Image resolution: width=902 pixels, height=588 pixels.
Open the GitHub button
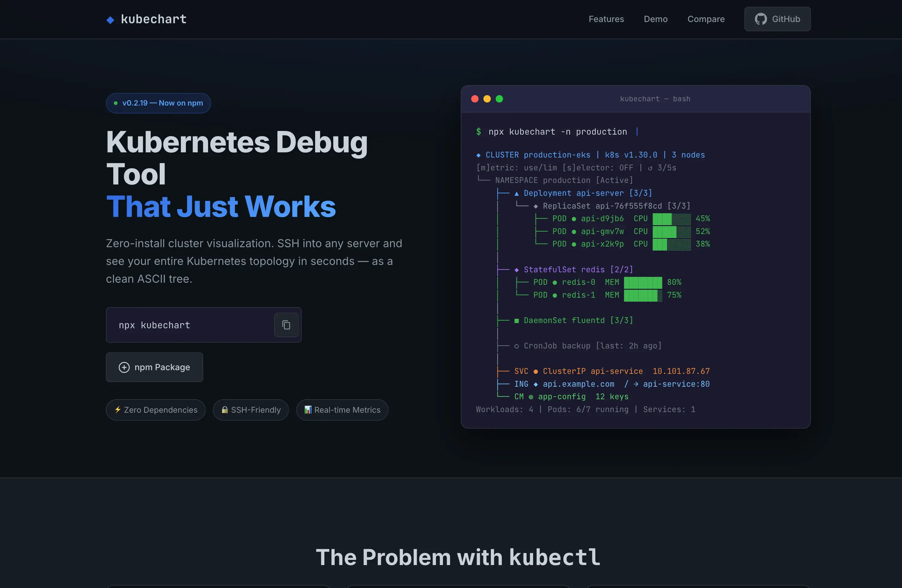777,19
